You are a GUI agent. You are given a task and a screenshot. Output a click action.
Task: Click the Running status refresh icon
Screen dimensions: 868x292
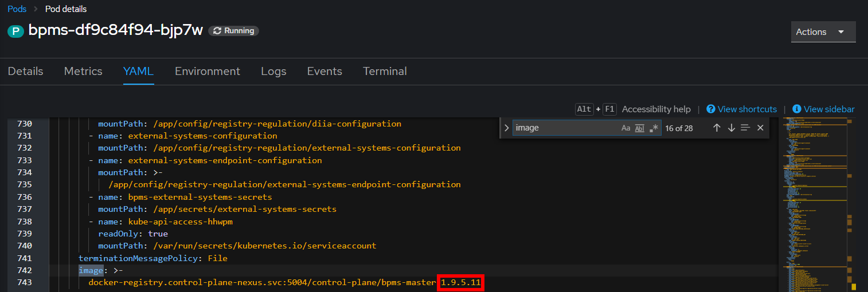click(x=217, y=31)
